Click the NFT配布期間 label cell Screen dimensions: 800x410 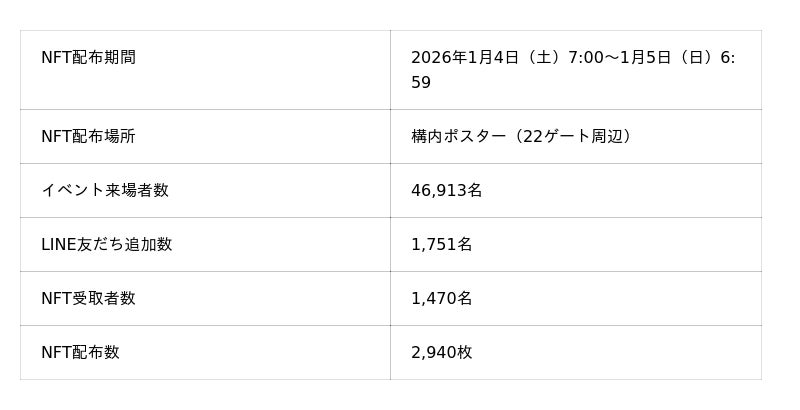point(88,58)
